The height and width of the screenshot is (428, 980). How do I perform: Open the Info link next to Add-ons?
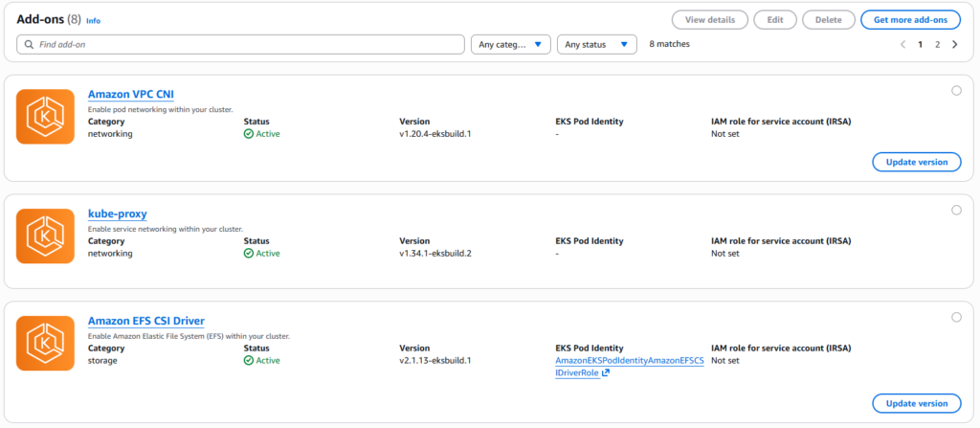[x=93, y=20]
